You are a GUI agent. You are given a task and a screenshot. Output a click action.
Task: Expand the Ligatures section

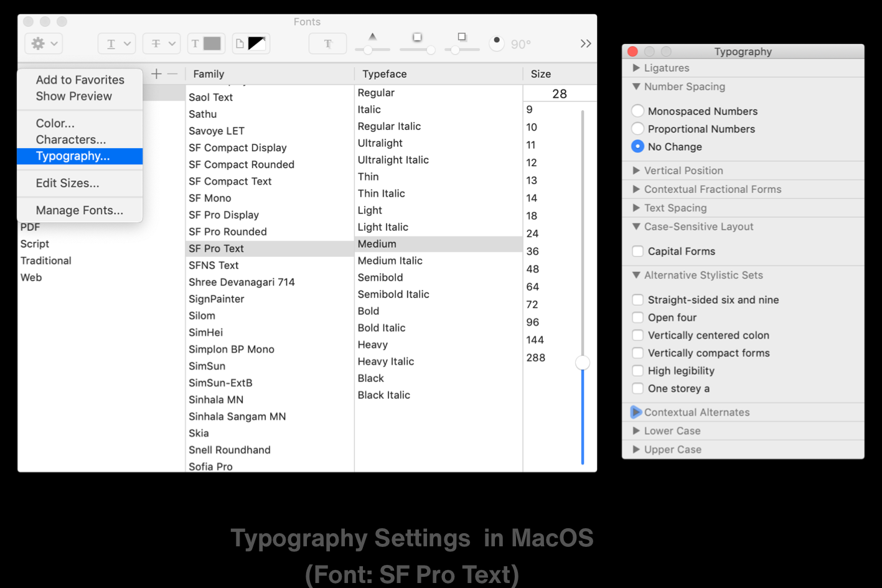point(636,68)
